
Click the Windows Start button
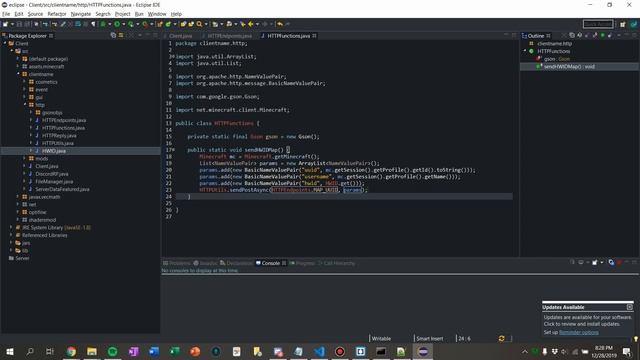(10, 351)
